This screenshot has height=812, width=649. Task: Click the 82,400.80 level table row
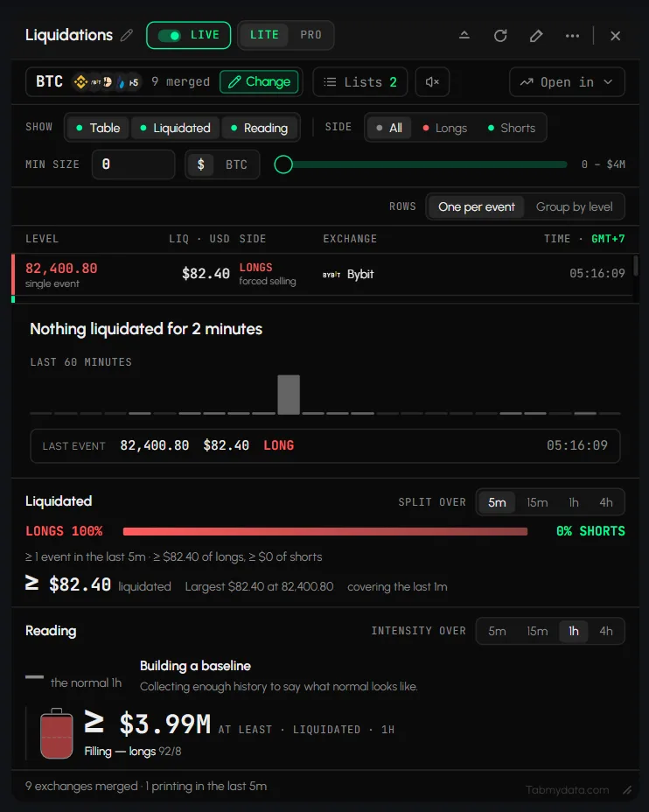click(x=322, y=275)
